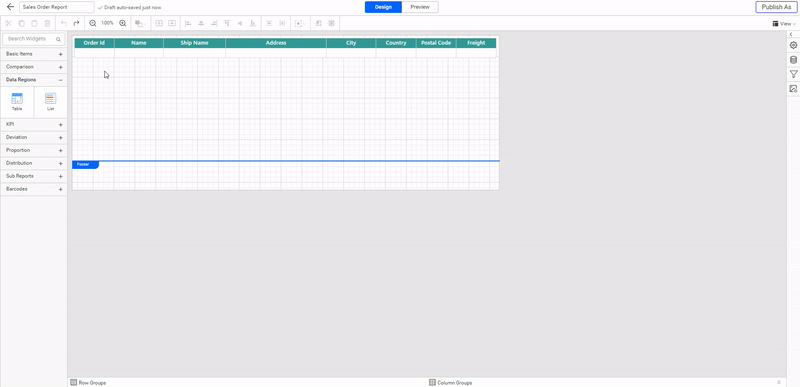Select the Freight column header

click(x=476, y=43)
